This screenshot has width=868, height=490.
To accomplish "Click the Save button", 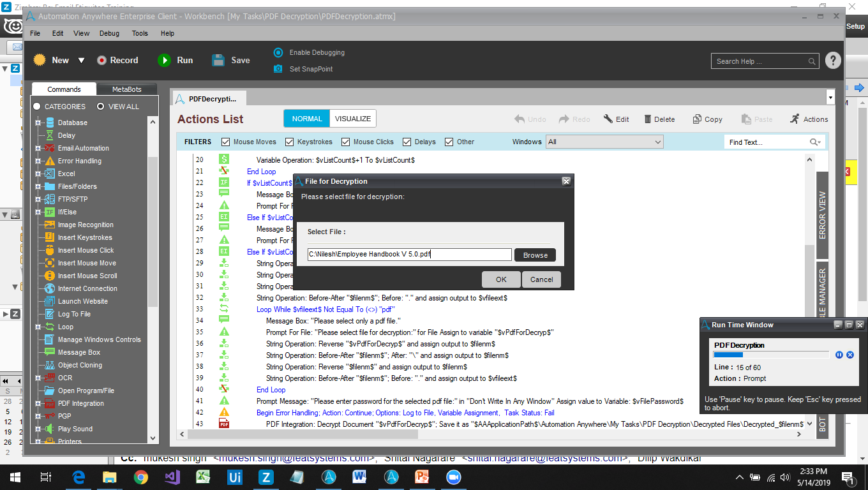I will click(x=231, y=60).
